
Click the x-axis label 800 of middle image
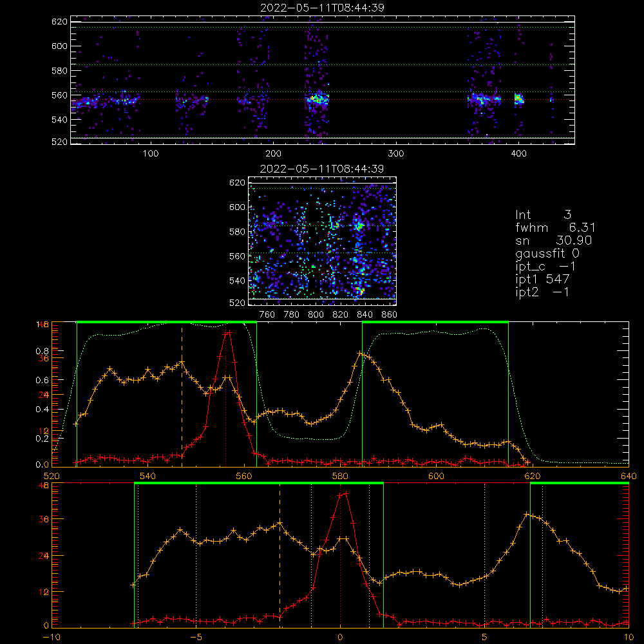[x=316, y=315]
